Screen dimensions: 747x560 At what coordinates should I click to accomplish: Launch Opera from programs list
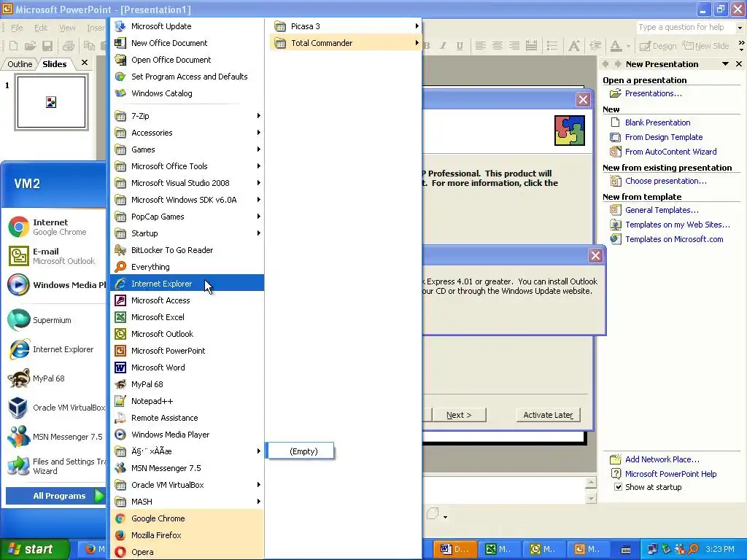pyautogui.click(x=187, y=552)
